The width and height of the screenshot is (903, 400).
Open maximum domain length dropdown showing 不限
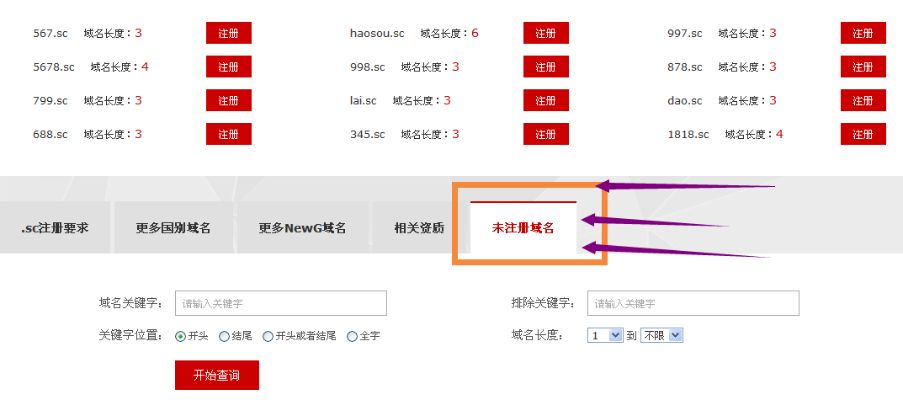(x=662, y=335)
